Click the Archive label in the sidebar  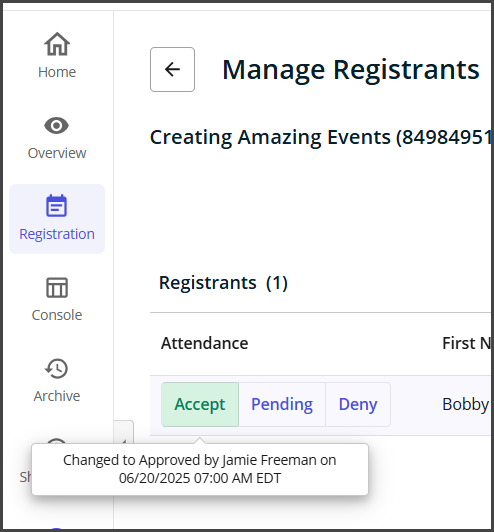(57, 396)
